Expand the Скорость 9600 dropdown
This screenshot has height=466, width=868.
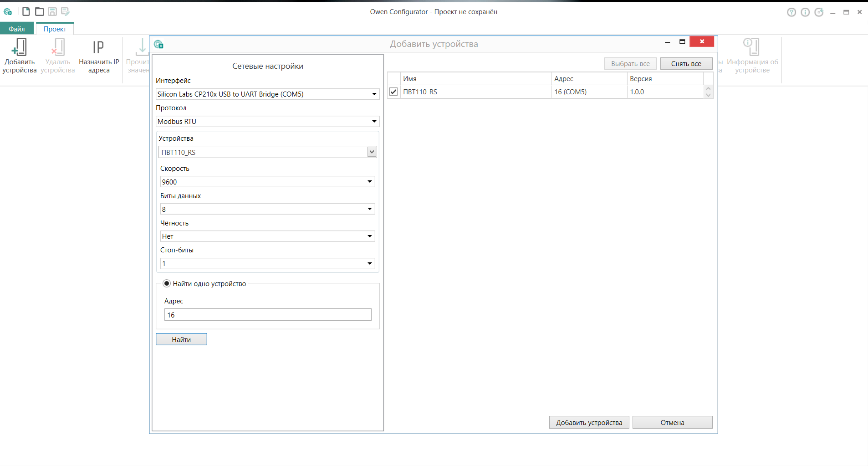369,182
